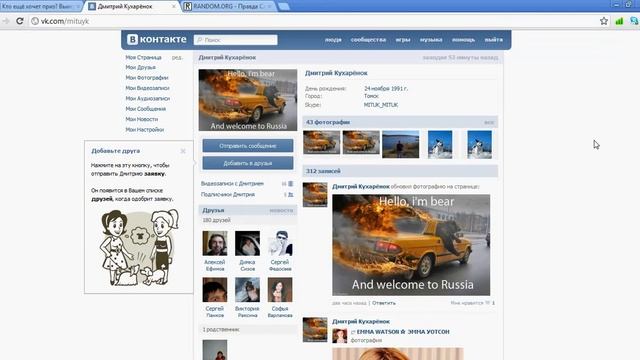
Task: Open Мои Новости in the sidebar
Action: click(142, 119)
